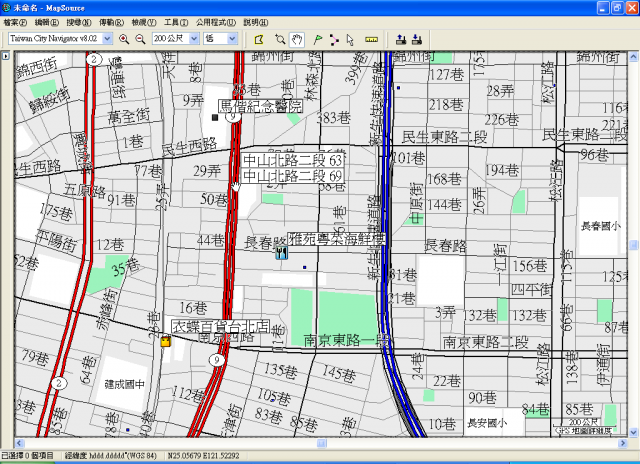Click the 錦西街 street label
This screenshot has width=640, height=464.
(36, 67)
